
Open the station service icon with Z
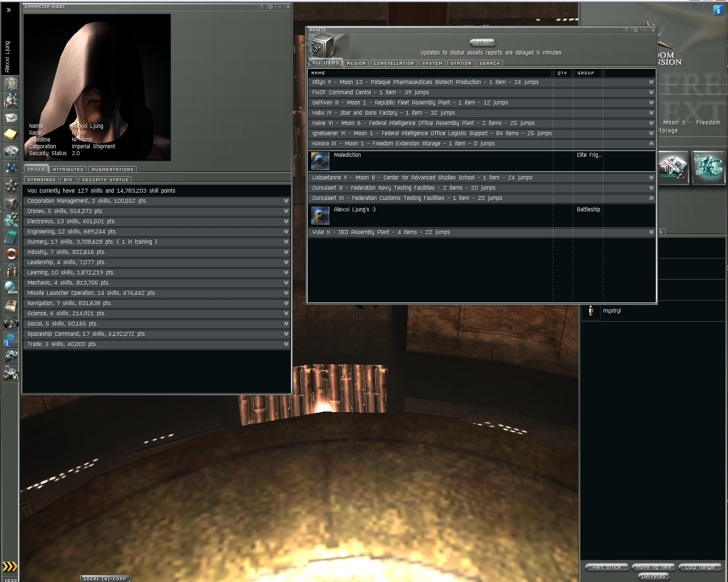(673, 167)
